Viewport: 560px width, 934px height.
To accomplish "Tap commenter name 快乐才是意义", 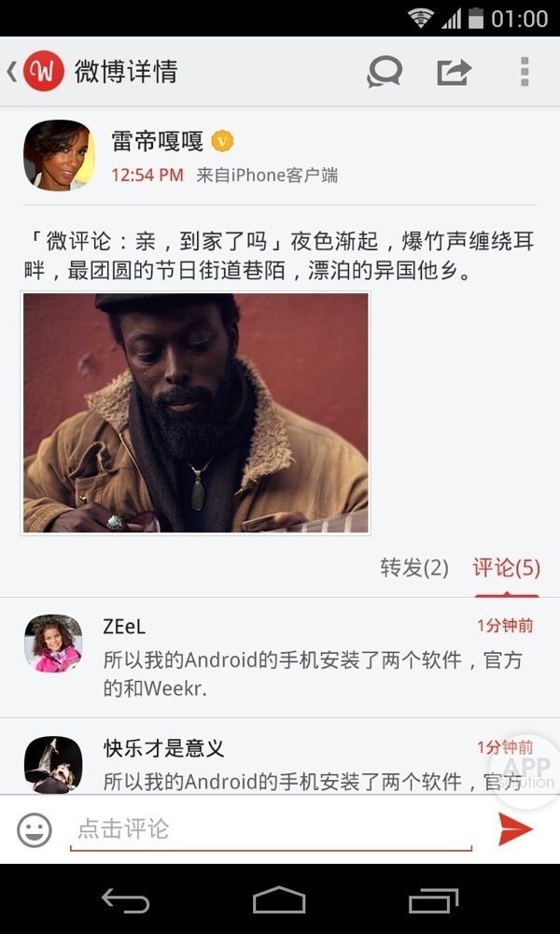I will pyautogui.click(x=163, y=748).
